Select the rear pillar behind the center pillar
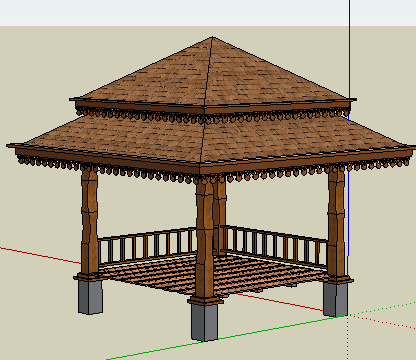416x360 pixels. click(220, 217)
